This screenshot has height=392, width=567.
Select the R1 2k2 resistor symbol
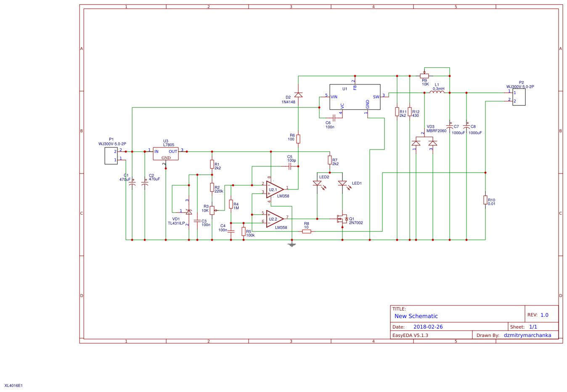[x=212, y=164]
